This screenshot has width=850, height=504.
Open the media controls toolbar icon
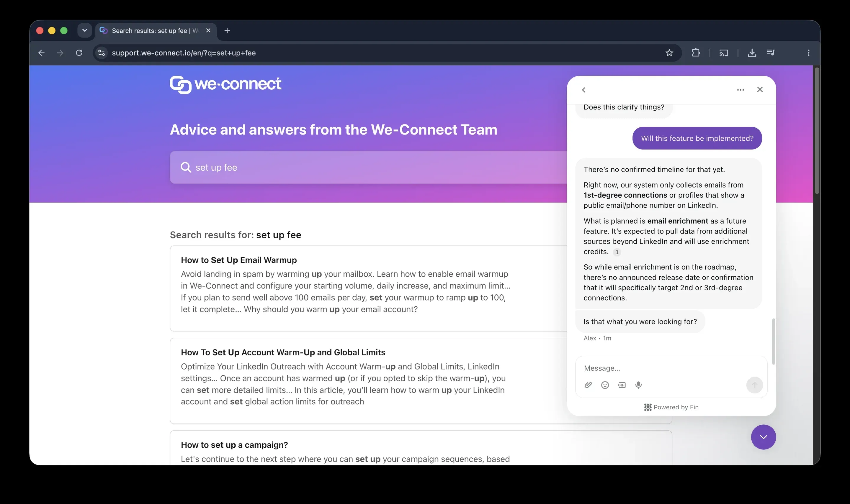771,52
